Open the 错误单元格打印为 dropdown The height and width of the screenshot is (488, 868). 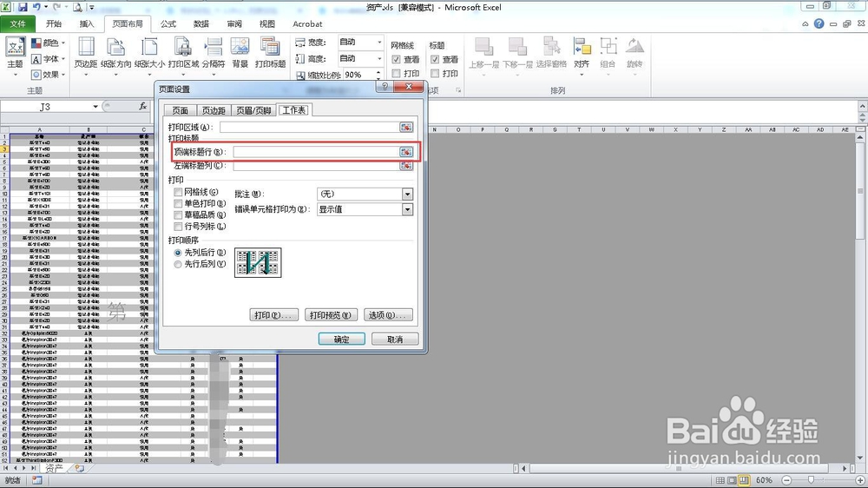407,209
